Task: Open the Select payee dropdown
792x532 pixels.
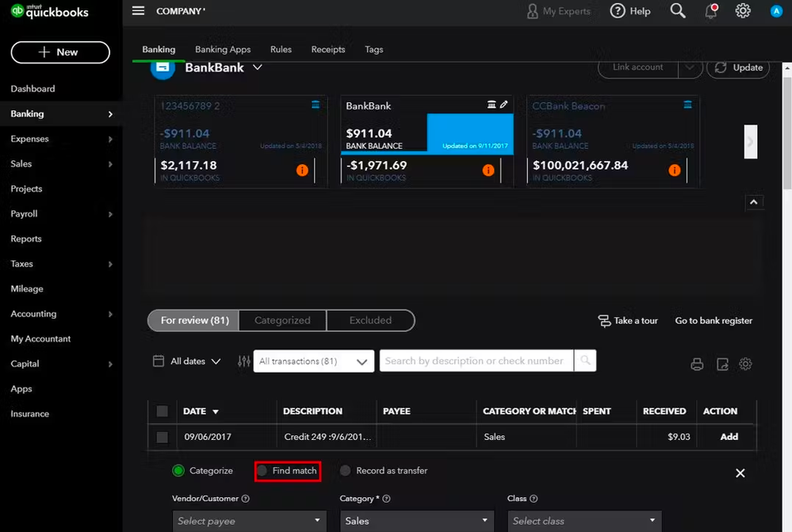Action: pos(250,521)
